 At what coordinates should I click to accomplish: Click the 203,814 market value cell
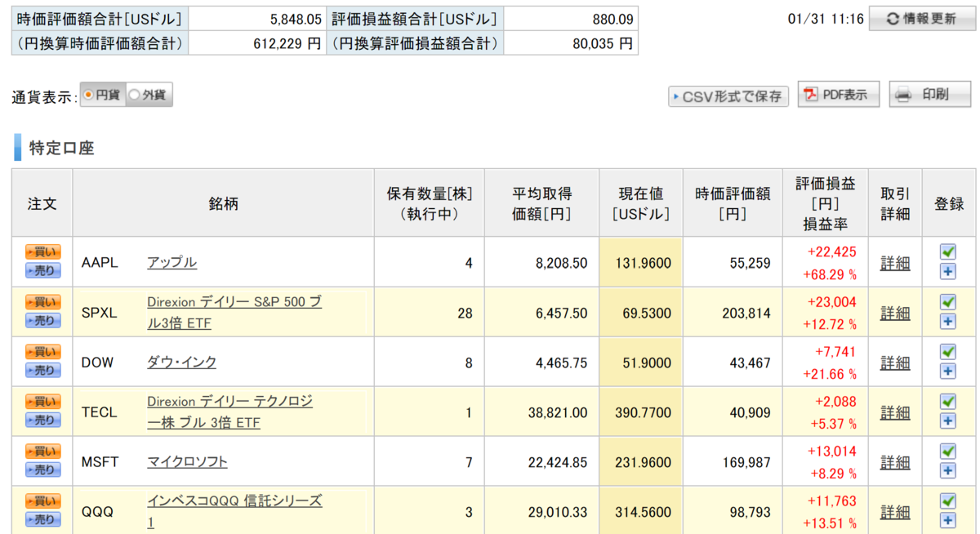click(733, 313)
